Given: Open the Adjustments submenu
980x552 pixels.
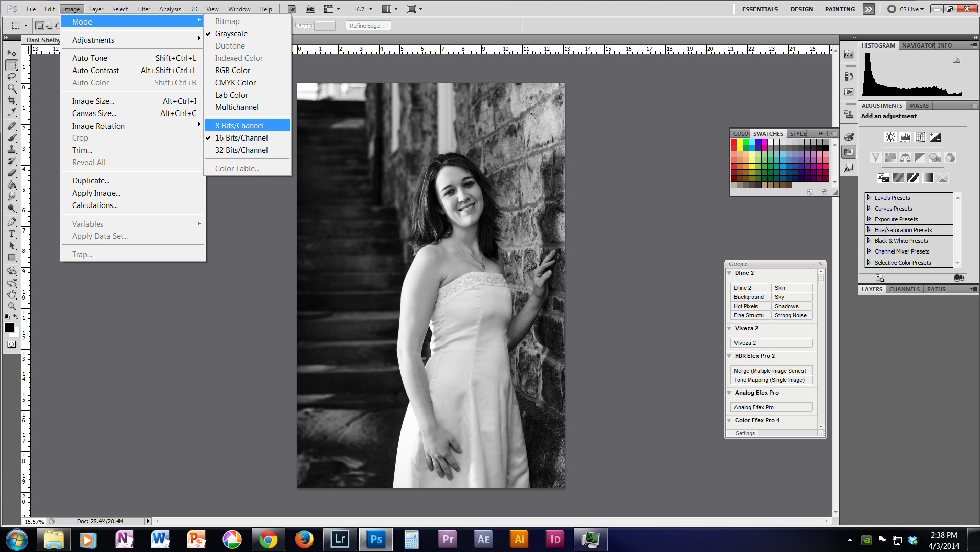Looking at the screenshot, I should [x=133, y=40].
